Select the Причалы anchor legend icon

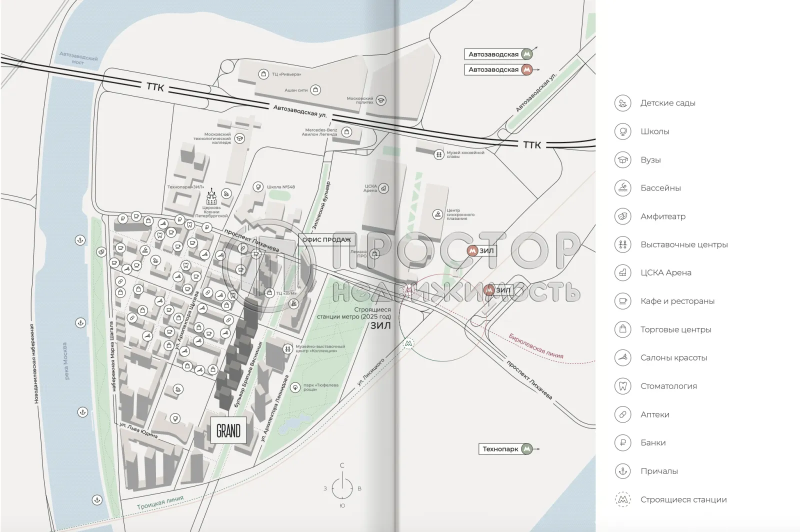tap(622, 470)
